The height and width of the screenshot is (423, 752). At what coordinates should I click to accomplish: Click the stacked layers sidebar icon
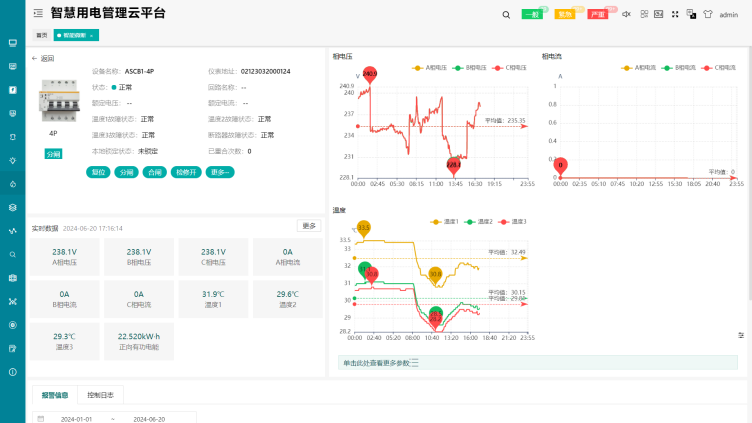click(13, 207)
